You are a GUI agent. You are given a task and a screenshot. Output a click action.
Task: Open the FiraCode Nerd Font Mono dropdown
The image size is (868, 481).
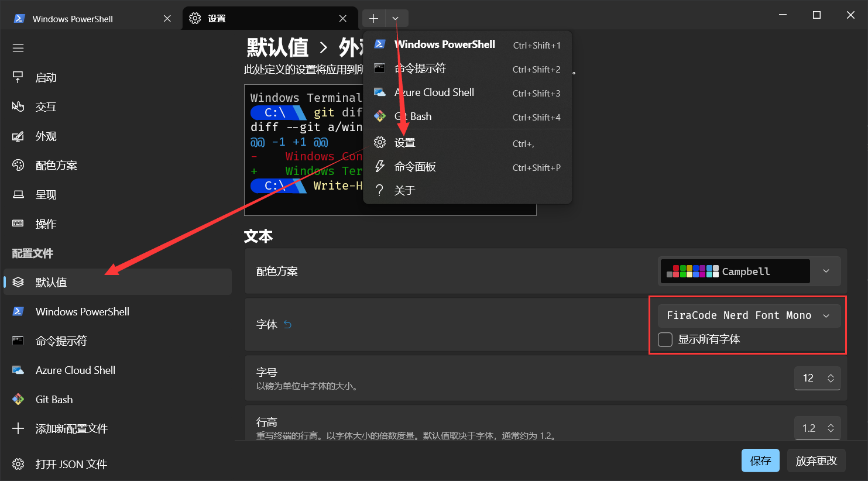coord(749,315)
